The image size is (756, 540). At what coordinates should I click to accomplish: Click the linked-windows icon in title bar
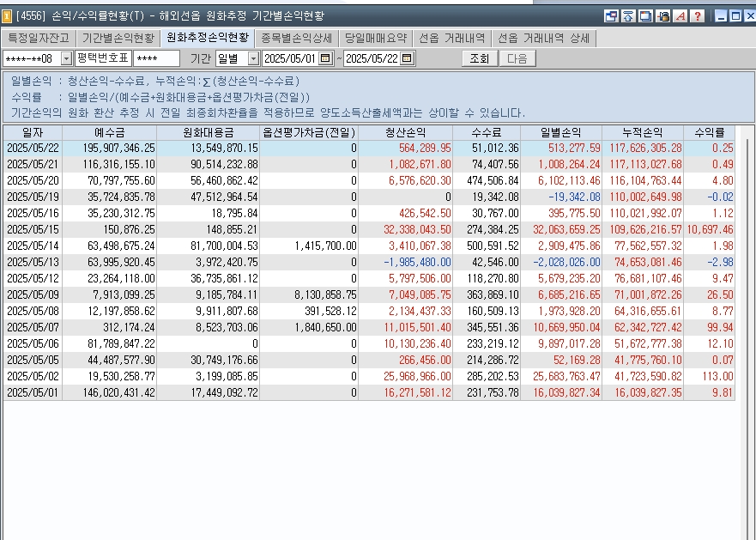(611, 16)
